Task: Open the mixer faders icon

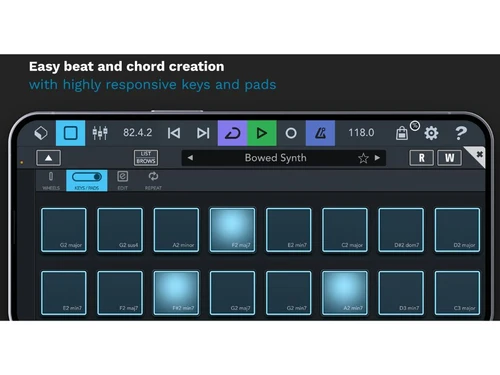Action: point(100,133)
